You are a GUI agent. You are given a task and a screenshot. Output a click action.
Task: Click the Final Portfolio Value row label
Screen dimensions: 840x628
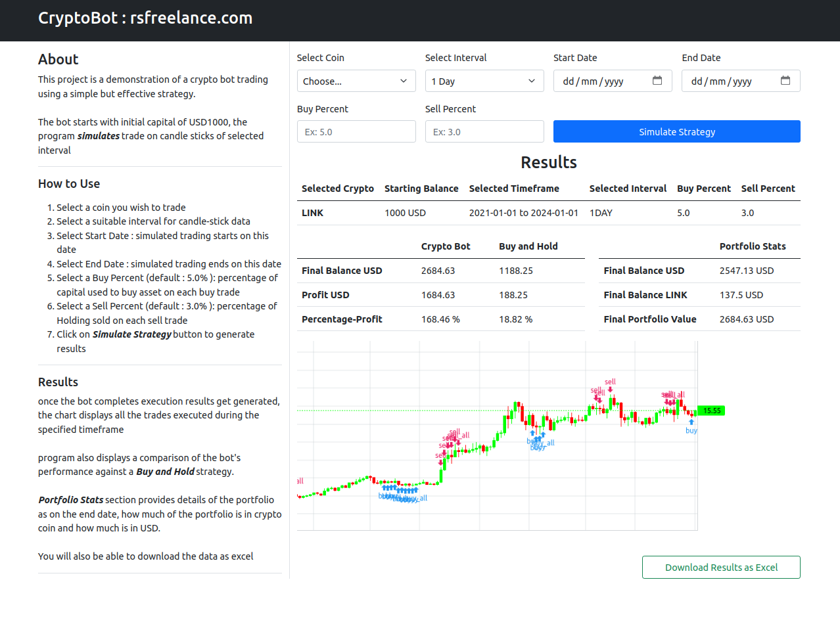[649, 319]
